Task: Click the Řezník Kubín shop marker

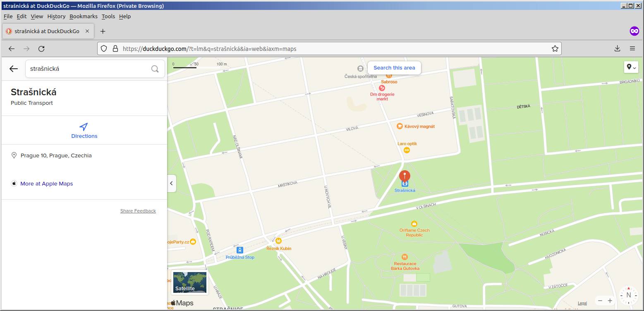Action: coord(279,241)
